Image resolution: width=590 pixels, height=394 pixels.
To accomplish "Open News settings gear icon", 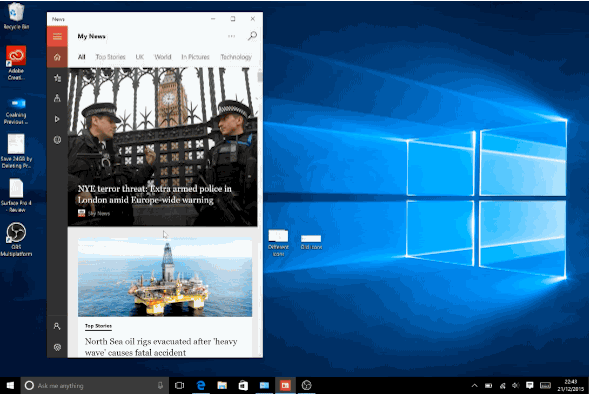I will click(57, 347).
